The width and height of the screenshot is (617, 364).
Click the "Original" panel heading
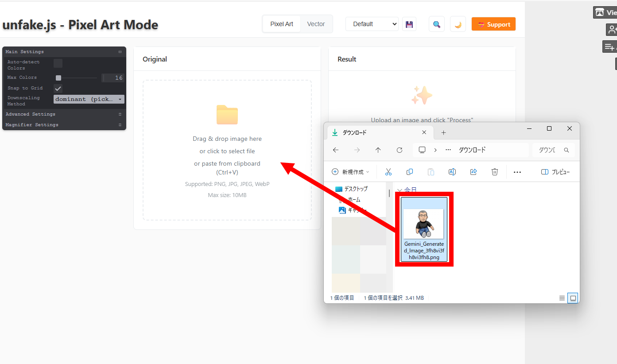(155, 59)
